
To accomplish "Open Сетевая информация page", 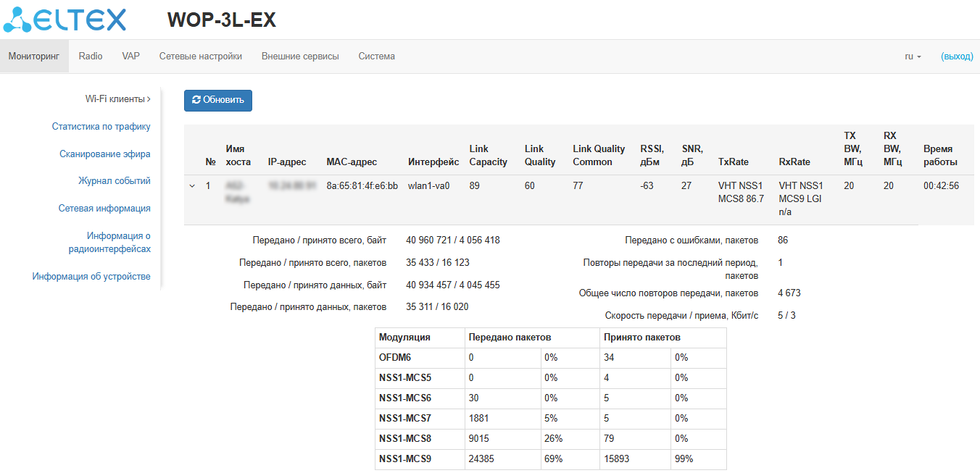I will 104,209.
